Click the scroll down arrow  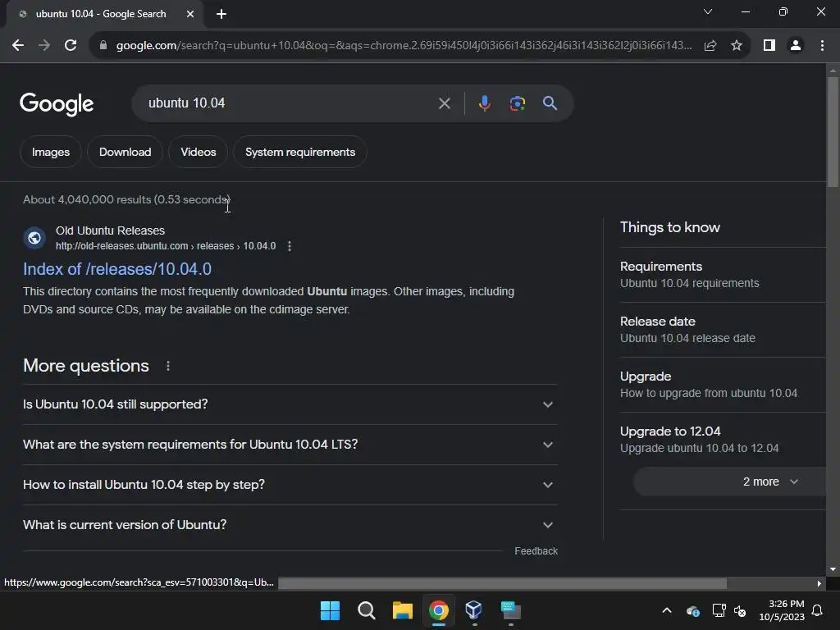(x=833, y=569)
